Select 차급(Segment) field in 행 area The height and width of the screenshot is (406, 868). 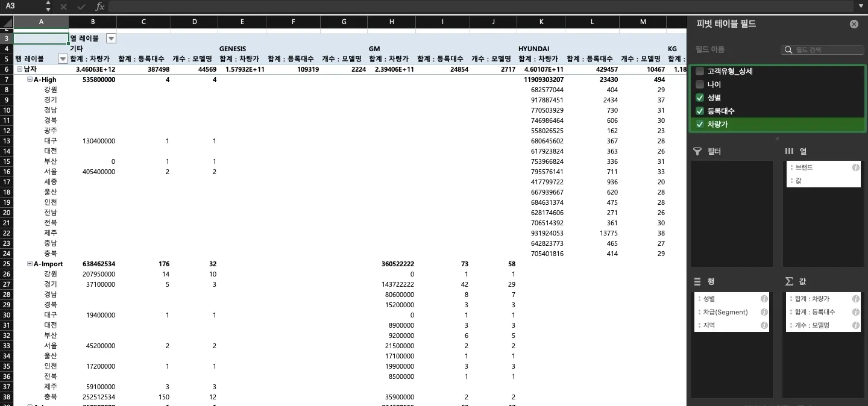click(732, 312)
